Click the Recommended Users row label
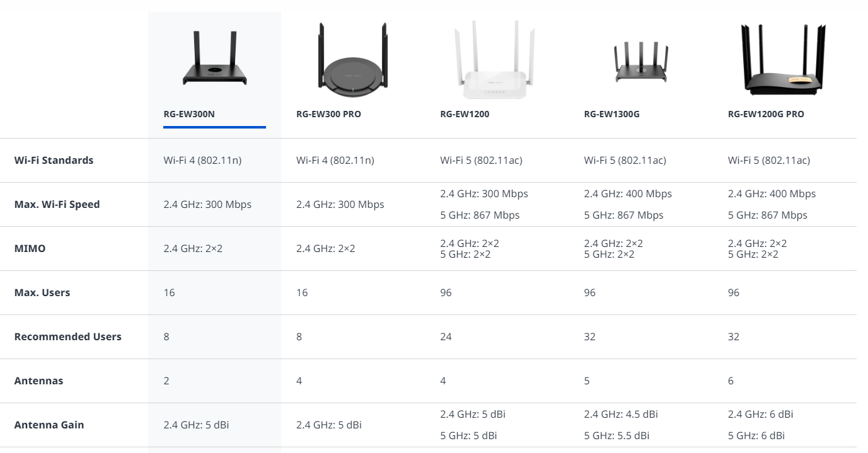 click(x=67, y=336)
